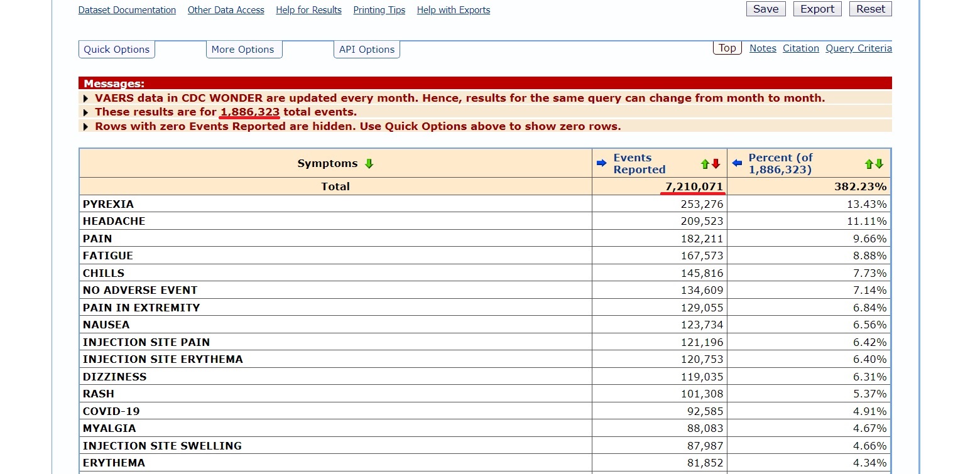Follow the Other Data Access link
Viewport: 980px width, 474px height.
tap(226, 10)
